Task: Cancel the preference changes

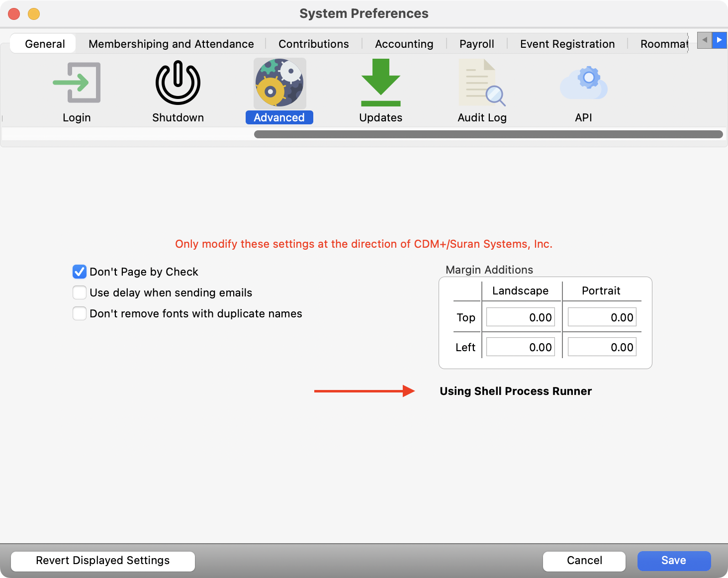Action: (x=584, y=561)
